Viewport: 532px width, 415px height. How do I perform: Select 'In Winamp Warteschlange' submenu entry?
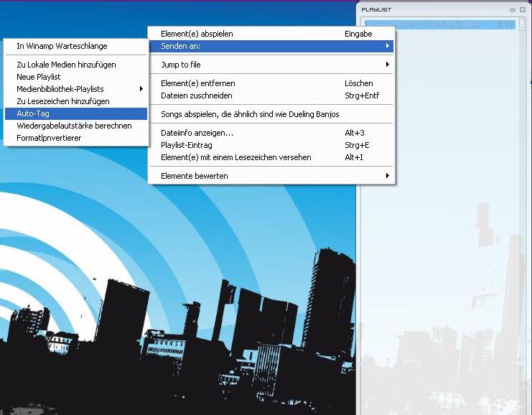click(x=76, y=46)
